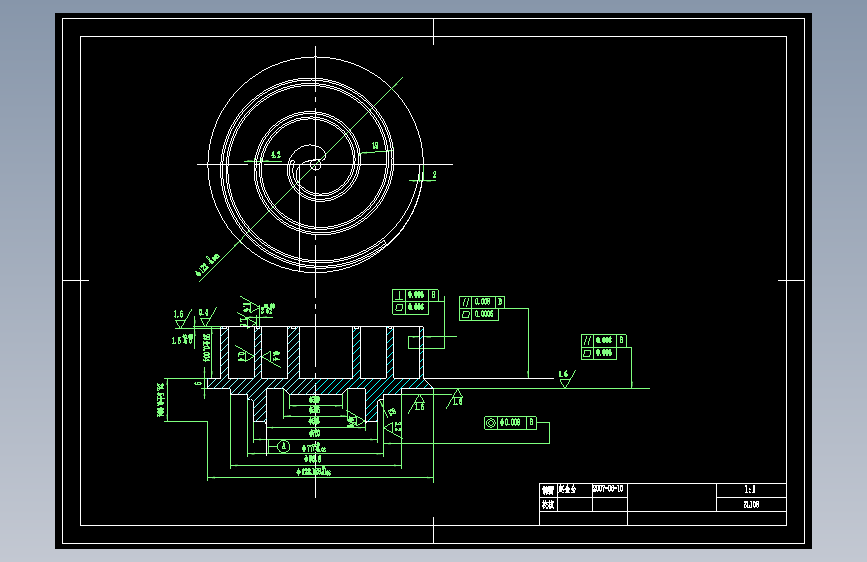The image size is (867, 562).
Task: Select dimension 19 in the top view
Action: 375,146
